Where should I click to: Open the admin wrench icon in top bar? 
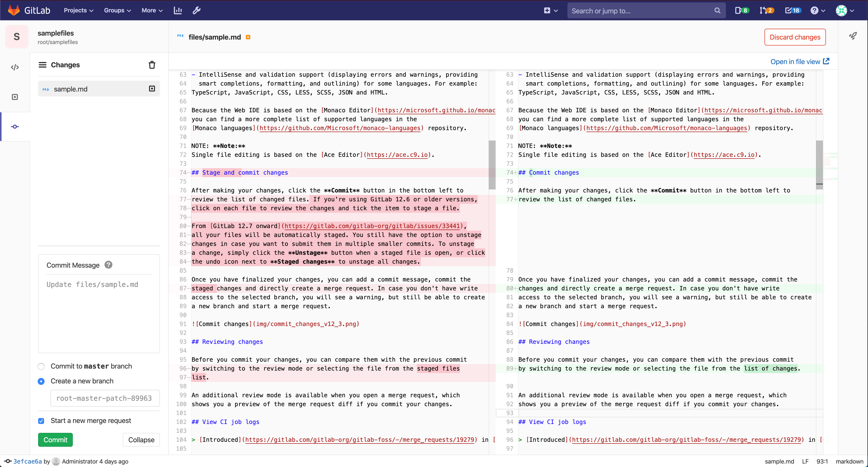coord(196,10)
